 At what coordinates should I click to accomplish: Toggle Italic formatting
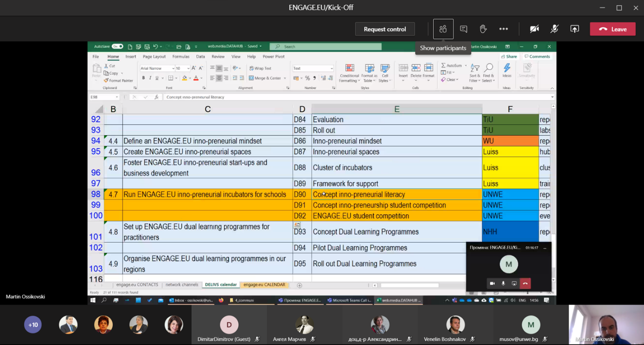[x=150, y=78]
